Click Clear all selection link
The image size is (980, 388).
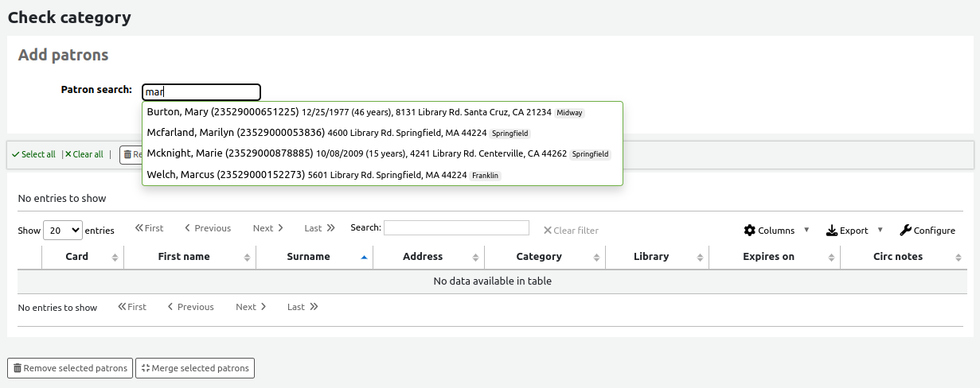[84, 154]
